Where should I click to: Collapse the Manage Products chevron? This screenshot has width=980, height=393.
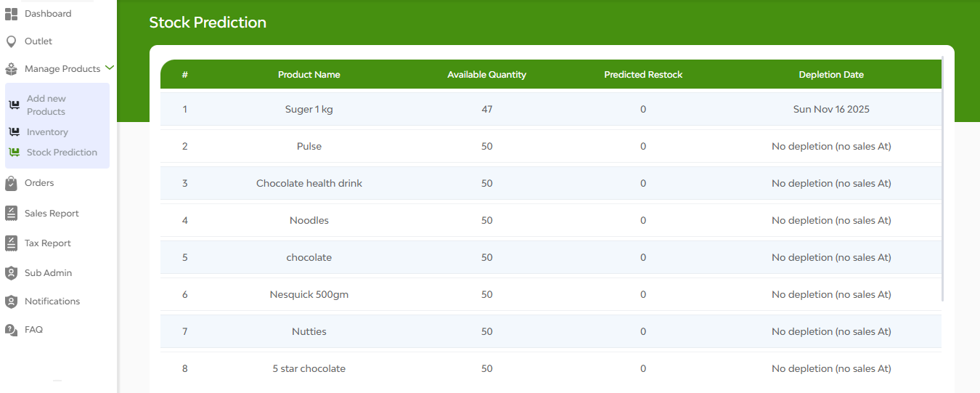tap(110, 68)
